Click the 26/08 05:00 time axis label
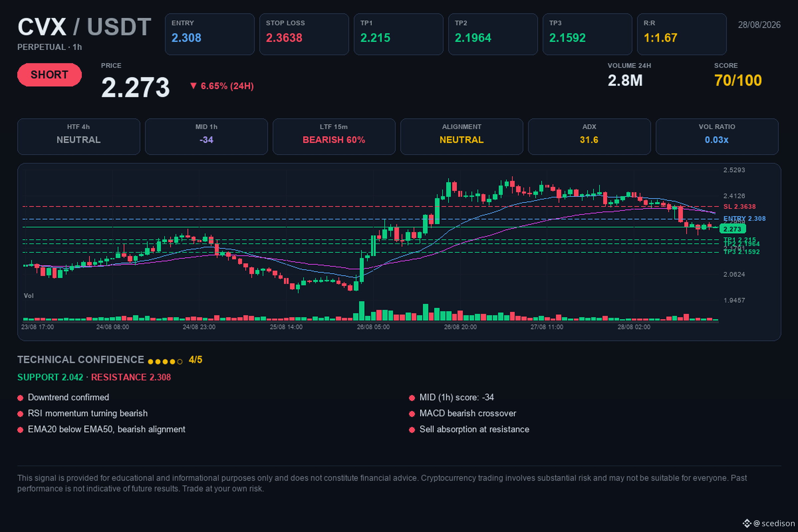Viewport: 798px width, 532px height. coord(373,327)
